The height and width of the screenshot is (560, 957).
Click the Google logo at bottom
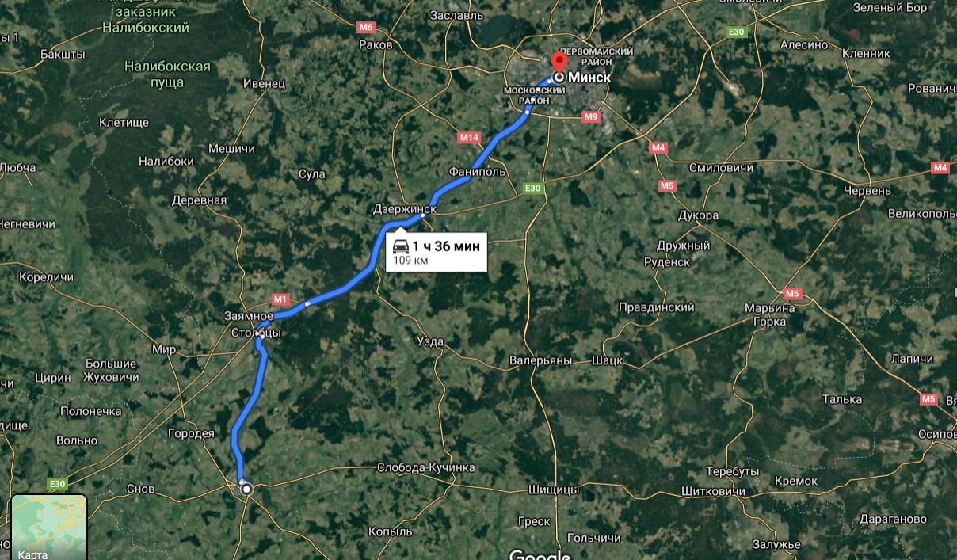[540, 554]
